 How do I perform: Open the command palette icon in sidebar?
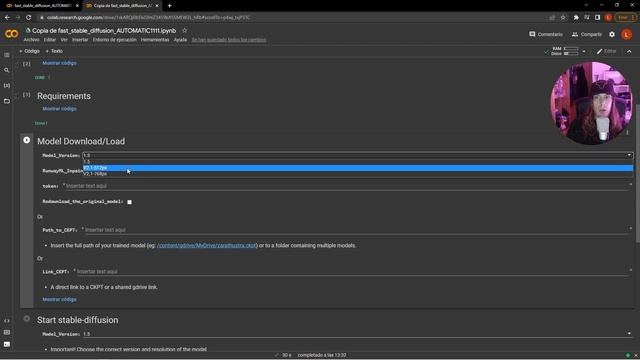coord(7,333)
